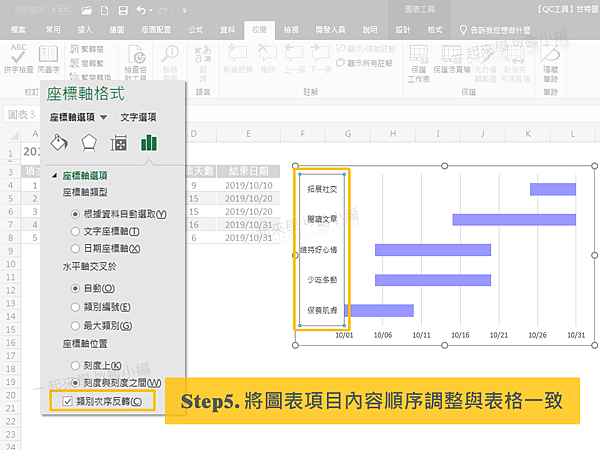Select the 保養肌膚 chart bar

(x=379, y=310)
